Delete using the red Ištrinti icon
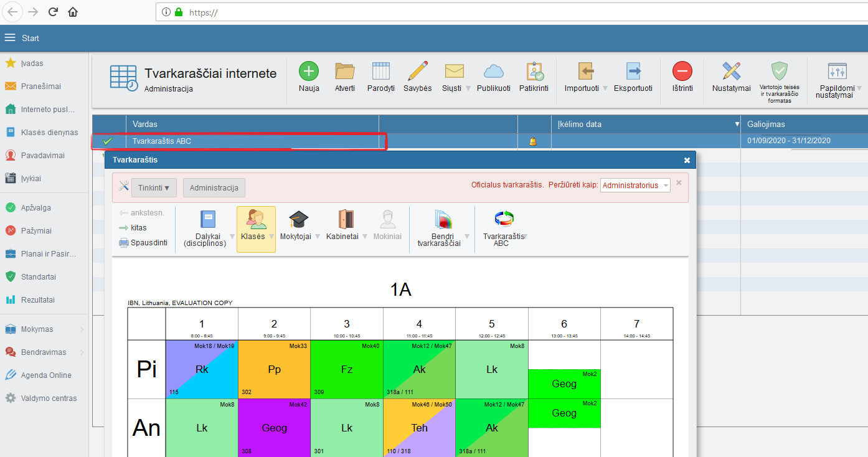Image resolution: width=868 pixels, height=457 pixels. [682, 72]
